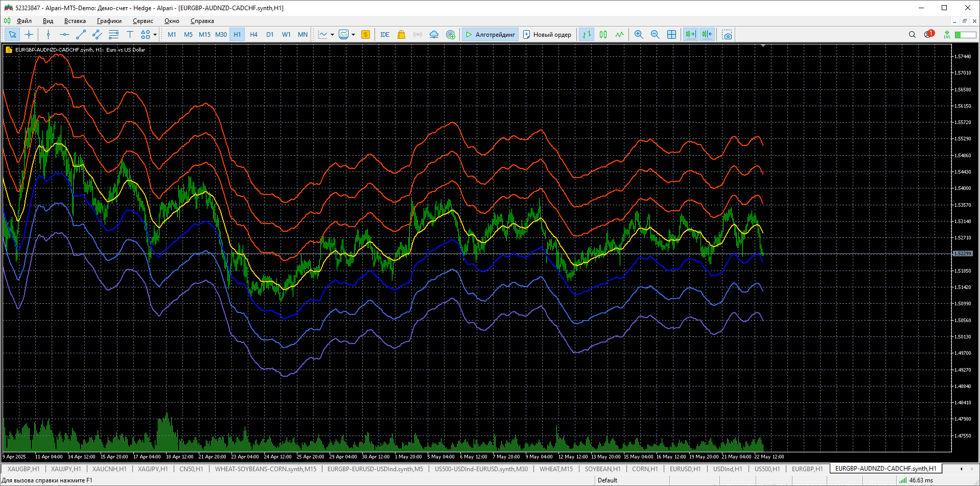Select the trend line drawing tool
Screen dimensions: 980x486
point(81,35)
